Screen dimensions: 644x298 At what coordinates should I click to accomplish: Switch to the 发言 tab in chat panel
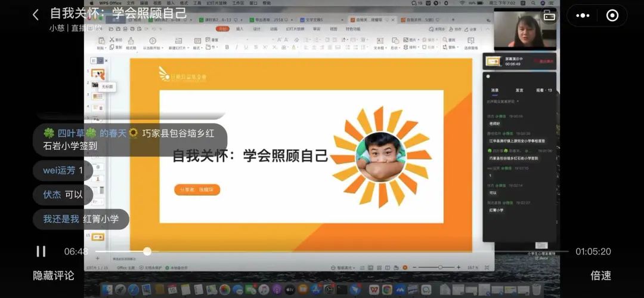coord(519,90)
